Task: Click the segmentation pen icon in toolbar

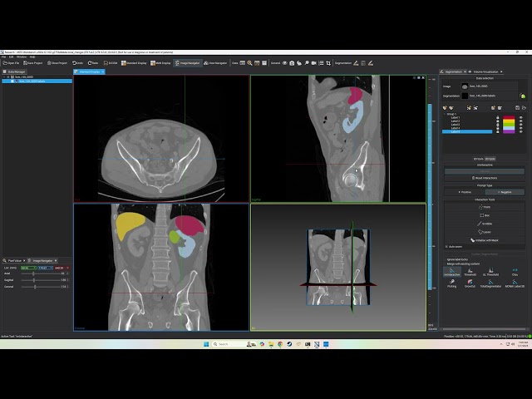Action: click(356, 63)
